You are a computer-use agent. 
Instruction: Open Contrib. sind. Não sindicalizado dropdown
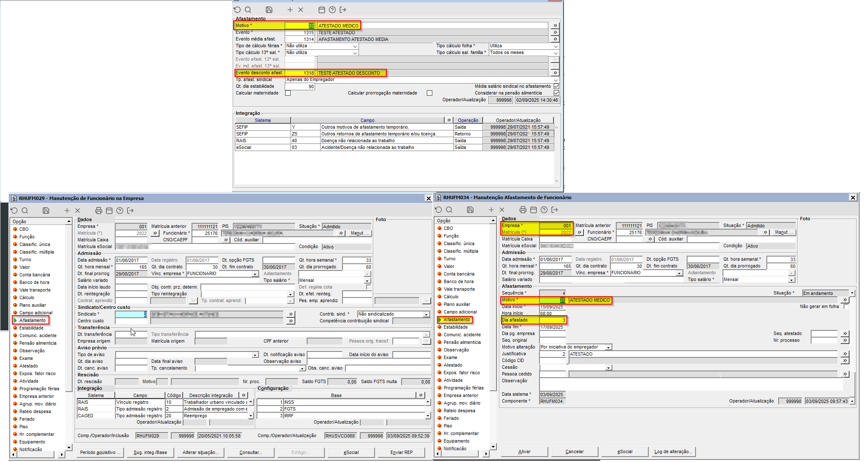pos(426,314)
